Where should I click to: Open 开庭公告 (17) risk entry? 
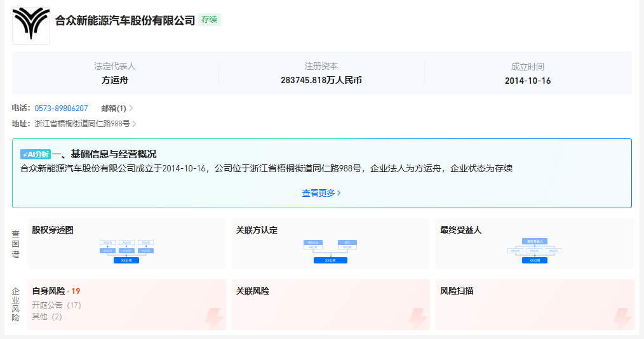coord(57,305)
